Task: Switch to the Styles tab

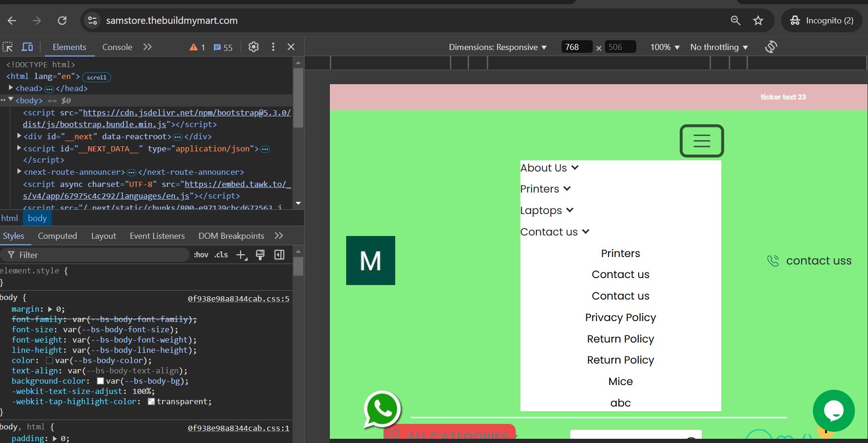Action: coord(14,236)
